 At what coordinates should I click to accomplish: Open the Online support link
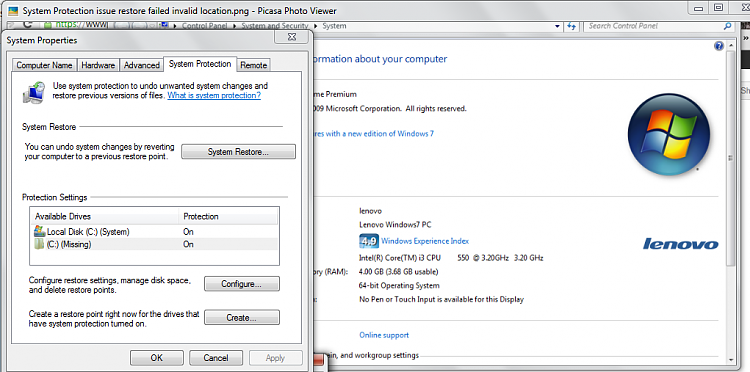pos(384,336)
